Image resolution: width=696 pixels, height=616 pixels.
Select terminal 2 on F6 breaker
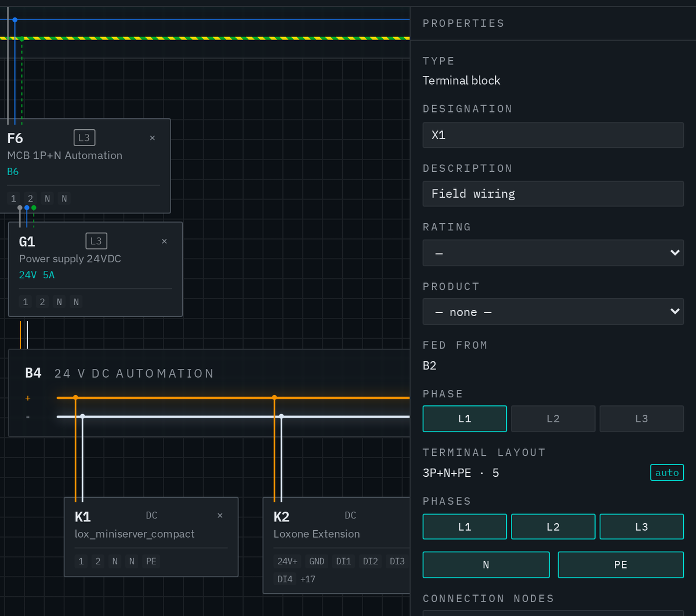(30, 198)
